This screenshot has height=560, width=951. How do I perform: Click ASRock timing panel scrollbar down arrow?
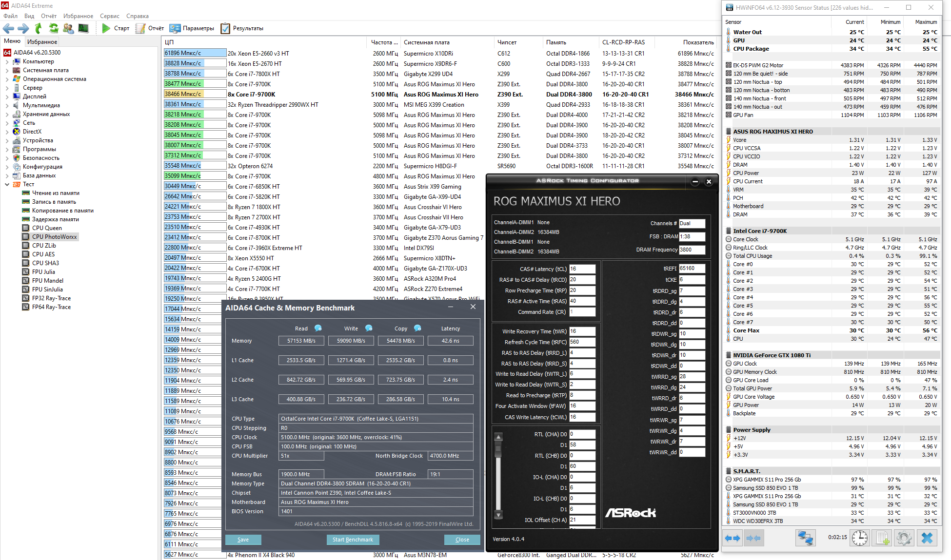click(x=498, y=515)
